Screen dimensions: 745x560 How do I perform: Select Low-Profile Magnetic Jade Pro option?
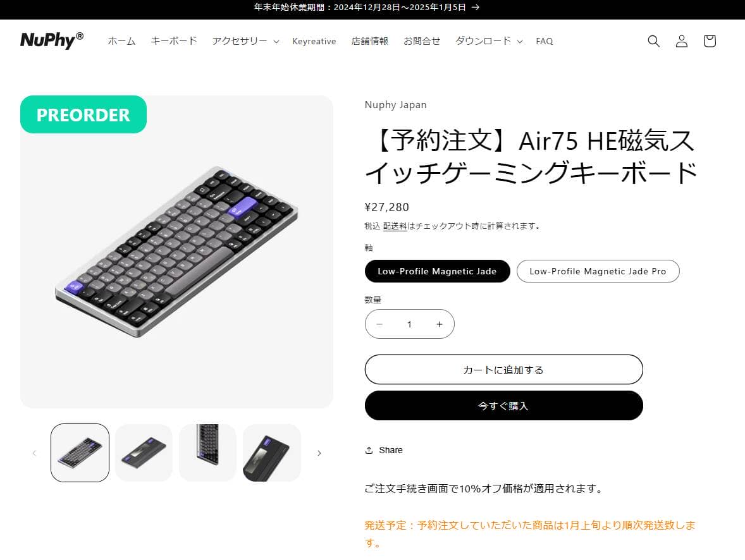[598, 271]
